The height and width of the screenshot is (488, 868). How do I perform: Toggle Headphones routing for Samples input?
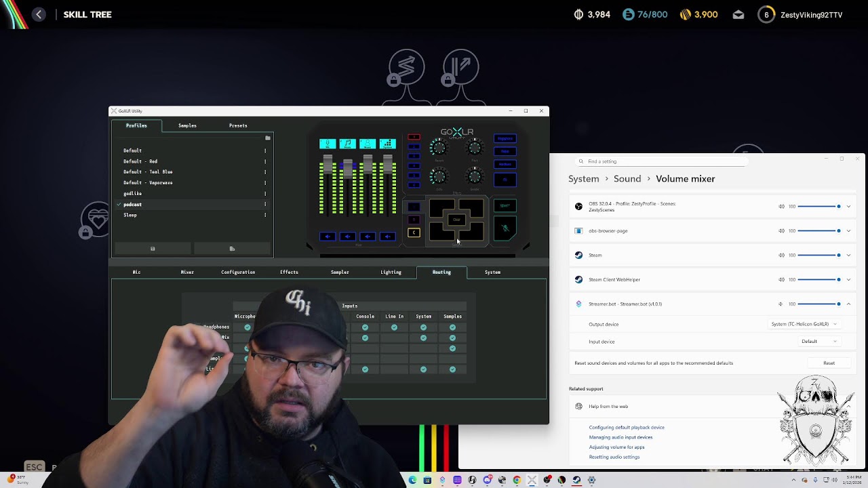point(452,327)
